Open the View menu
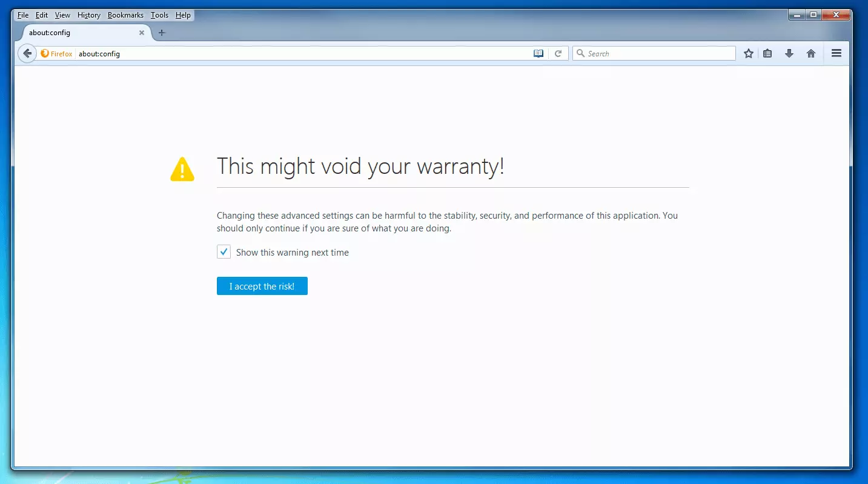Screen dimensions: 868x484 pos(62,15)
